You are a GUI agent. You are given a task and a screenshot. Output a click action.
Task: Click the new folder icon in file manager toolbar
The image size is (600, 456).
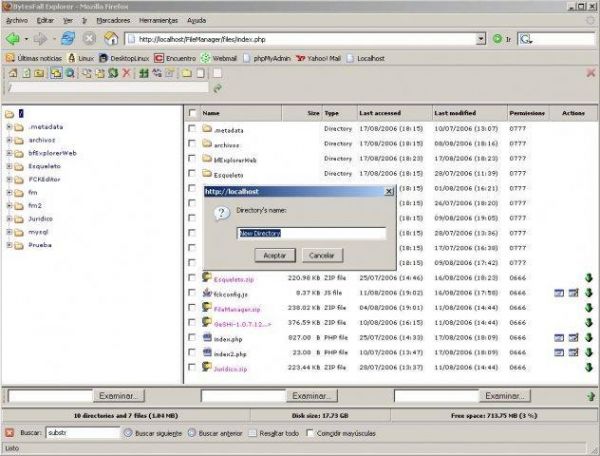pyautogui.click(x=187, y=73)
